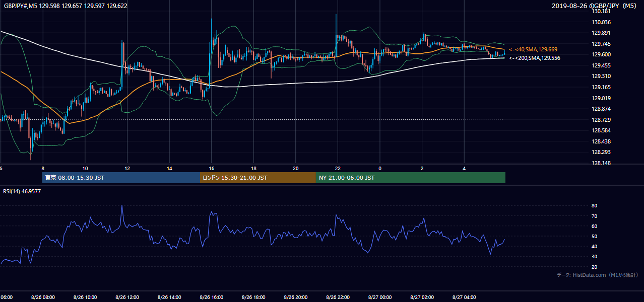Click RSI scale label 60
This screenshot has width=644, height=302.
click(595, 226)
